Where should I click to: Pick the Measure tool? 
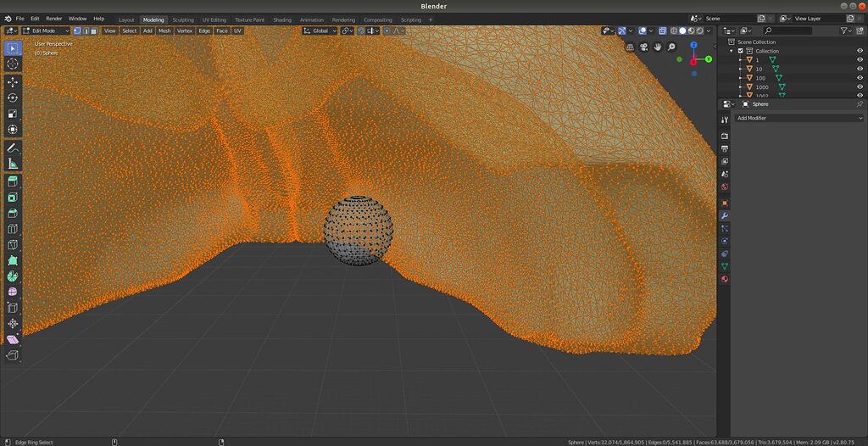coord(13,164)
